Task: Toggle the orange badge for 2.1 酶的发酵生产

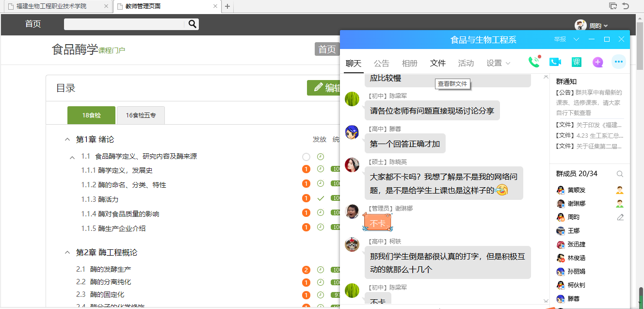Action: pyautogui.click(x=306, y=270)
